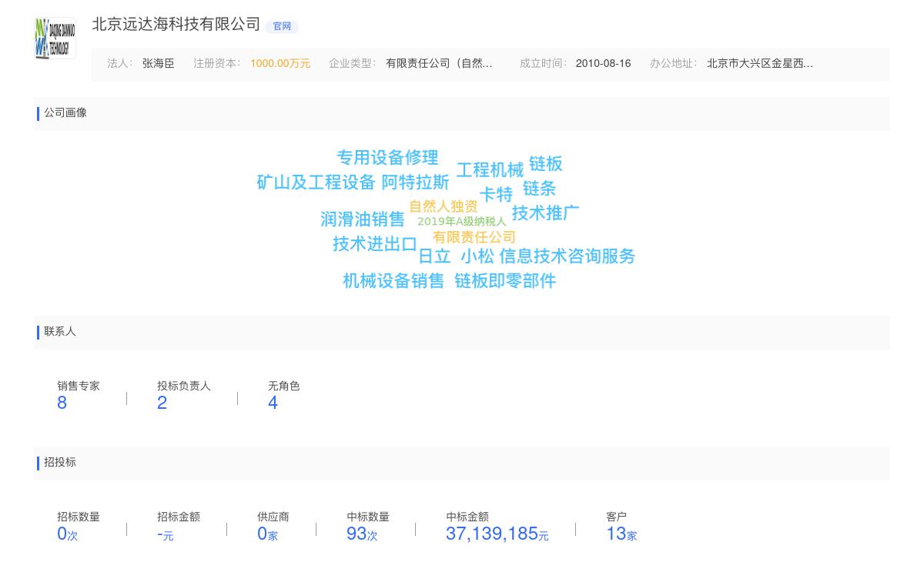924x579 pixels.
Task: Click 招标数量 value 0次
Action: [67, 534]
